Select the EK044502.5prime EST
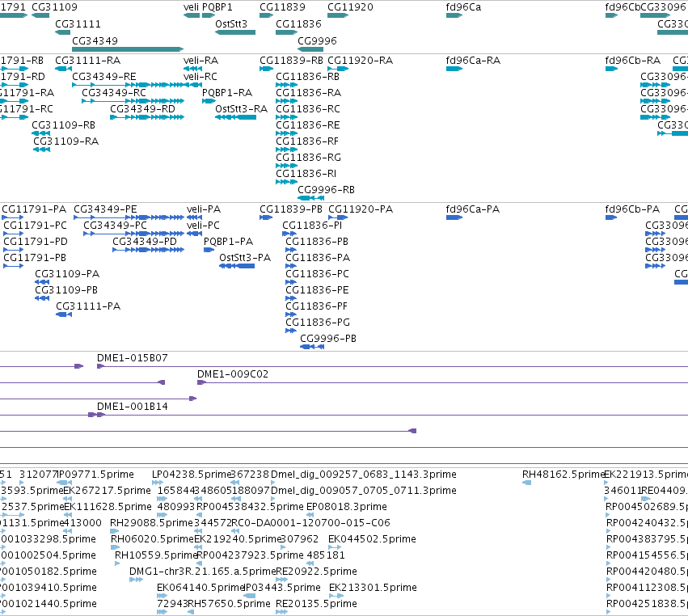This screenshot has width=688, height=616. 372,539
